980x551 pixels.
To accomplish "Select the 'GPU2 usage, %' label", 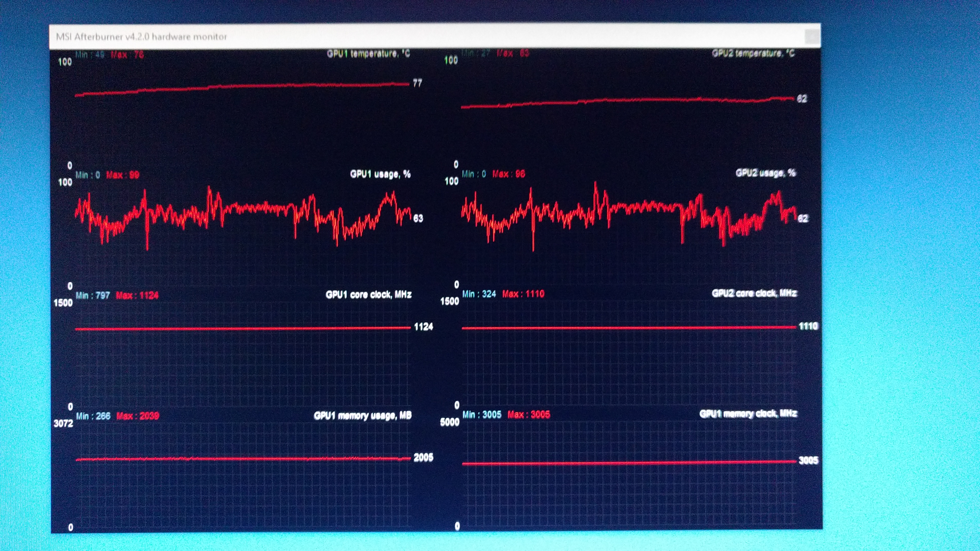I will pyautogui.click(x=765, y=173).
